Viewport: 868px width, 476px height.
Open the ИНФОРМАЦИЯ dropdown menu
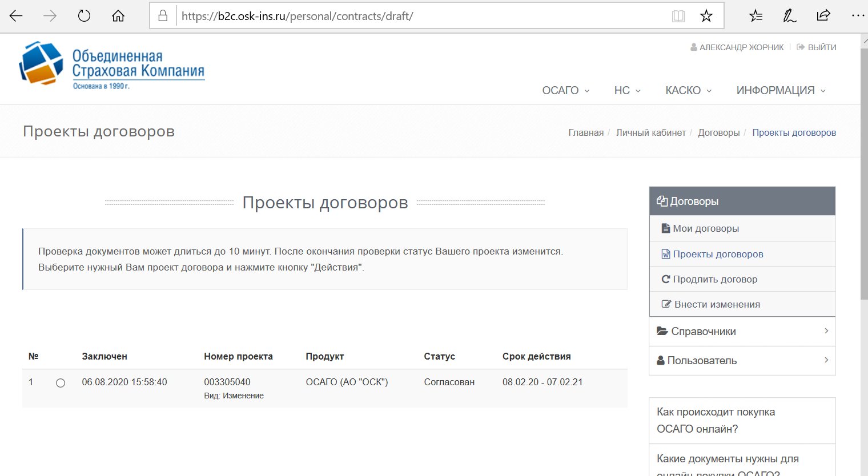(x=781, y=91)
